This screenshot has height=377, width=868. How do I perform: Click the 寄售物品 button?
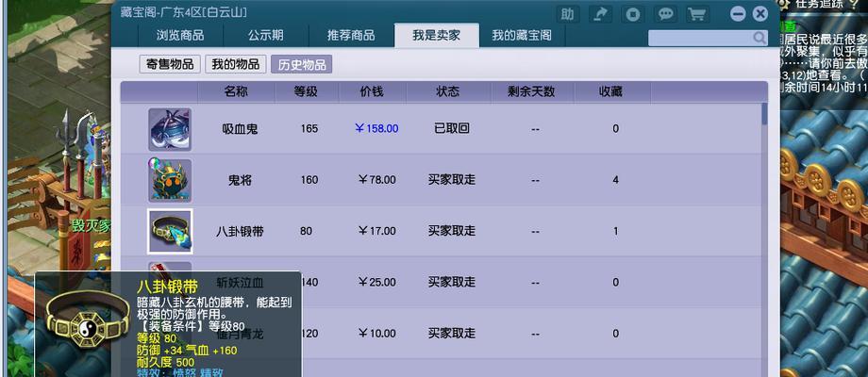(170, 64)
